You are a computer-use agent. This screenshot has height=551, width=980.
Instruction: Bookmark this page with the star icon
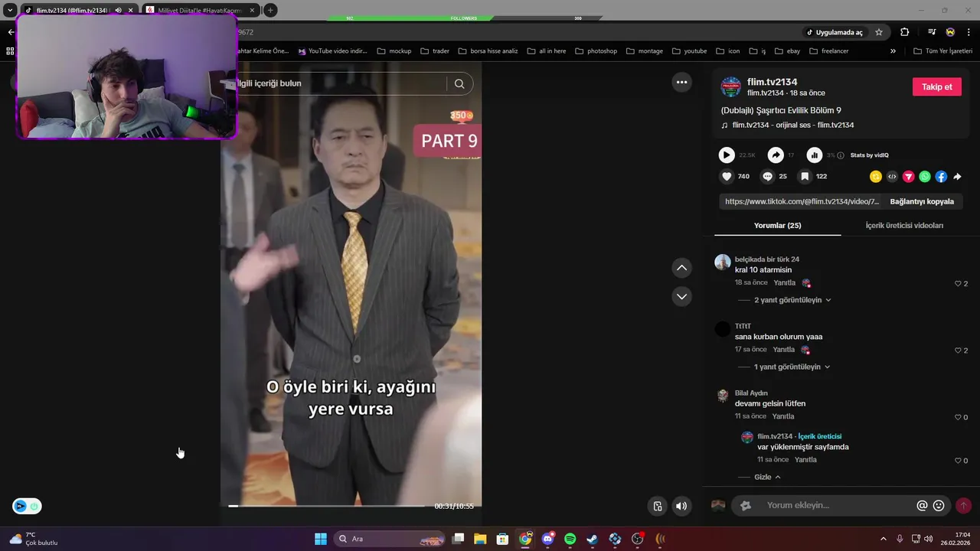click(x=879, y=32)
